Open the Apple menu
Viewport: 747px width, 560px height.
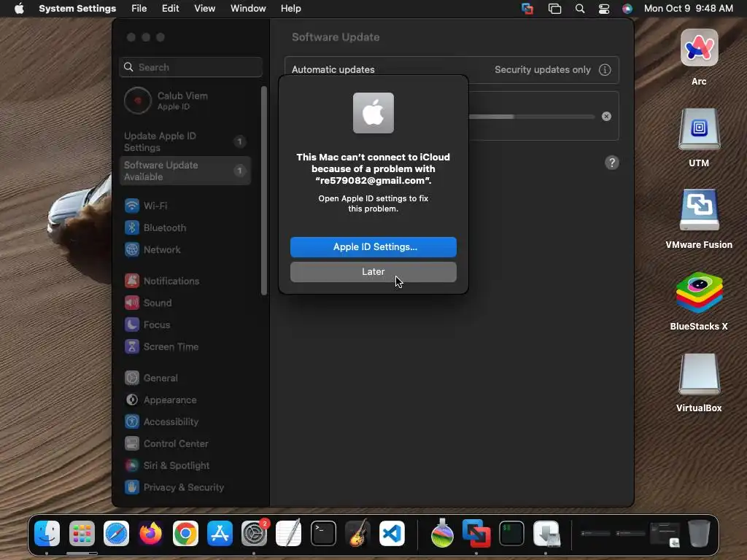(19, 9)
